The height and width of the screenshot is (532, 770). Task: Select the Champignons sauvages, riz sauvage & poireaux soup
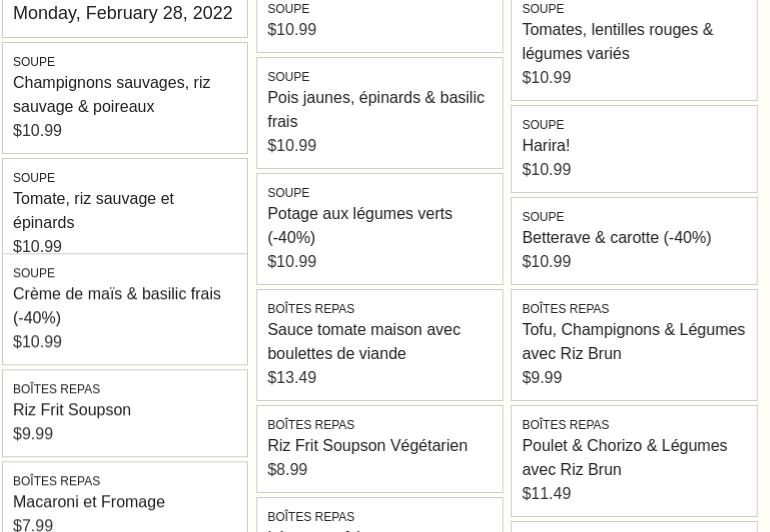[x=111, y=94]
